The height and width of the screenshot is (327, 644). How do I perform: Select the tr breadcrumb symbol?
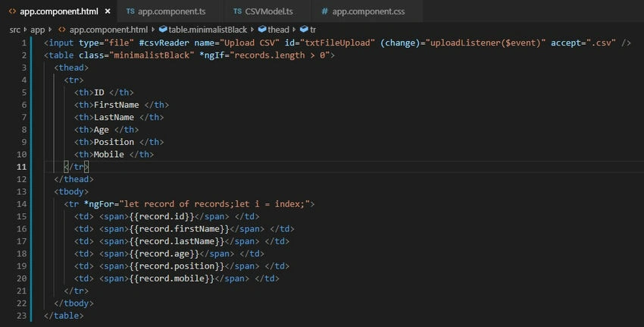click(x=313, y=30)
